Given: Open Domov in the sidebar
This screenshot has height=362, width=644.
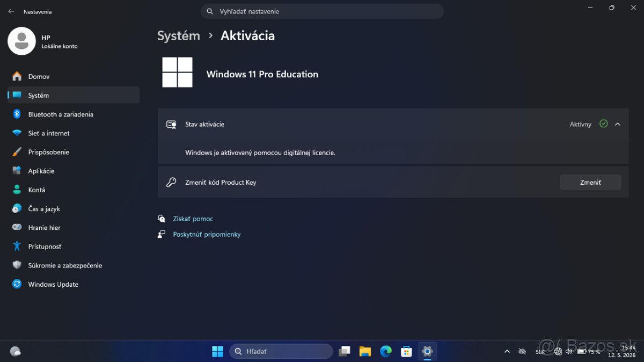Looking at the screenshot, I should [x=73, y=76].
